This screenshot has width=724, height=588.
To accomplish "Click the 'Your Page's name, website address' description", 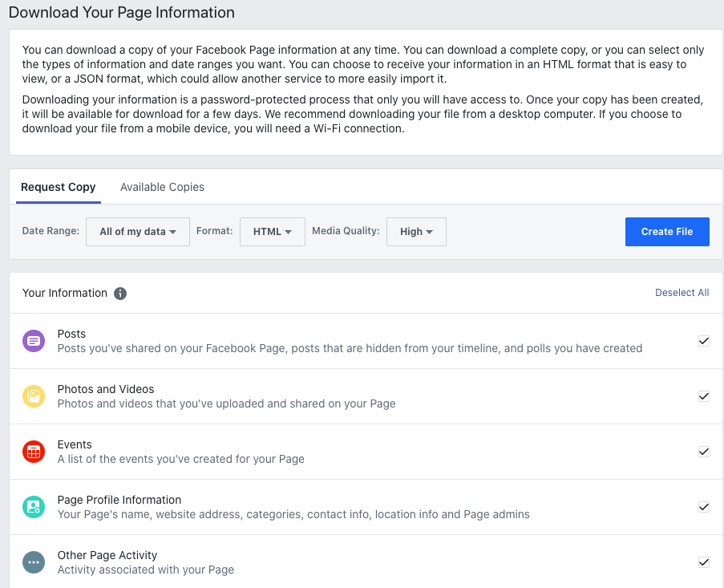I will click(x=293, y=514).
